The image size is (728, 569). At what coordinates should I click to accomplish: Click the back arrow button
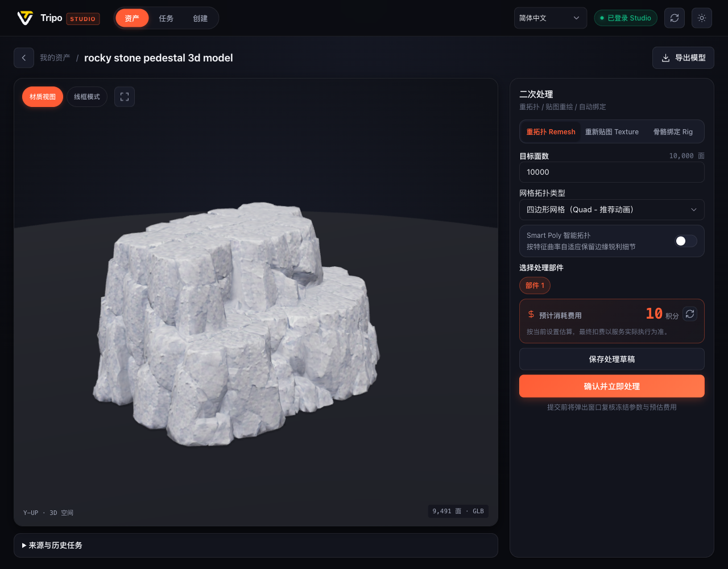click(x=24, y=58)
